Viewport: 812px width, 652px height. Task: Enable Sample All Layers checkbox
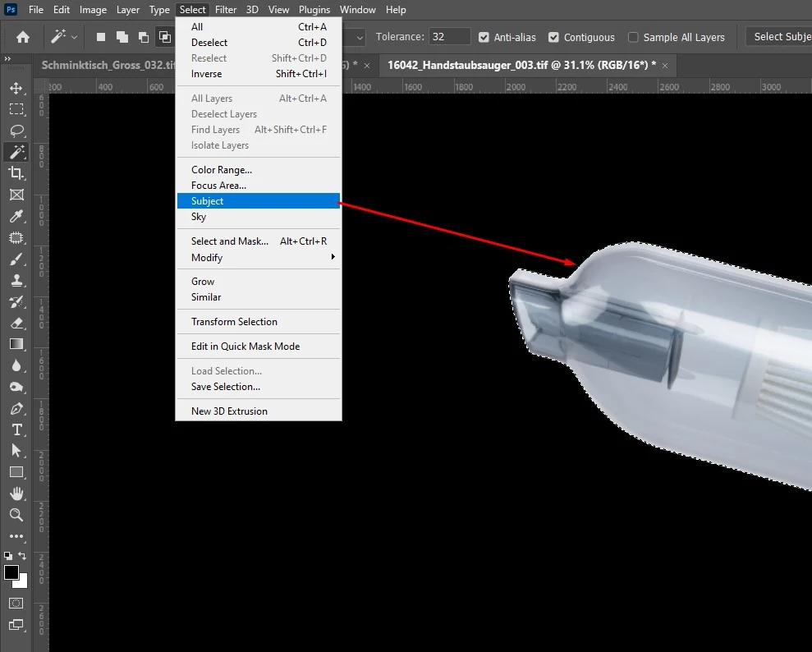[x=633, y=37]
